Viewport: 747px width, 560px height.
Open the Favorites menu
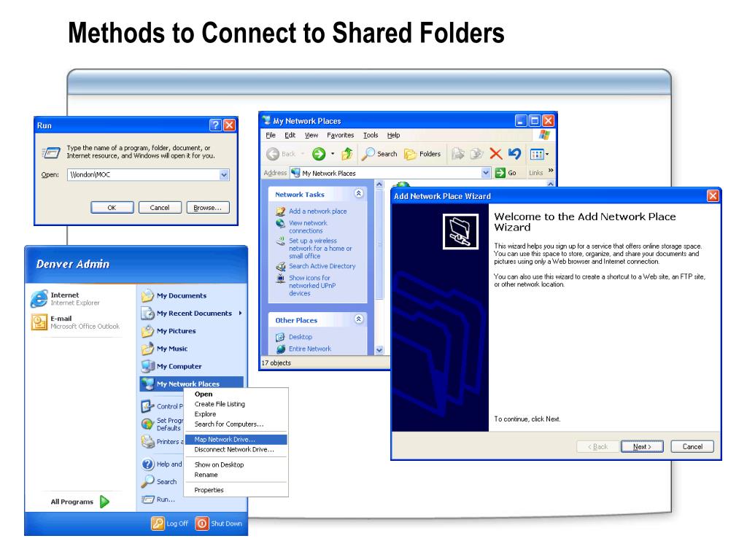[340, 135]
